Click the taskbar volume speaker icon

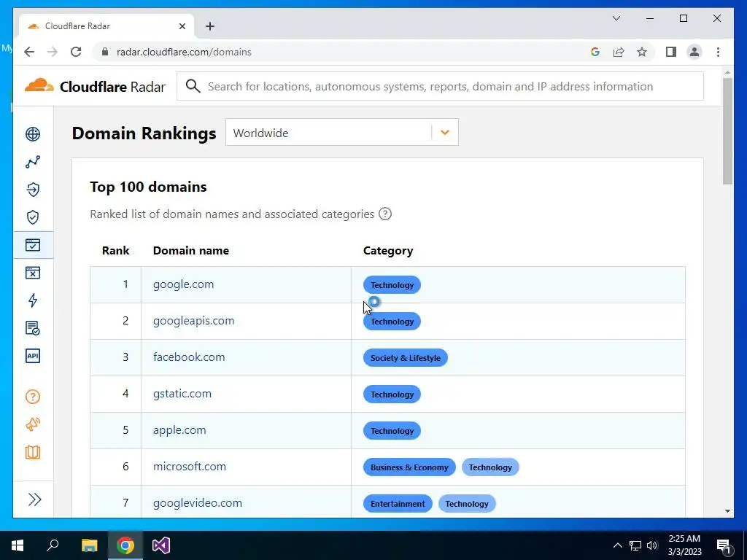pos(652,545)
